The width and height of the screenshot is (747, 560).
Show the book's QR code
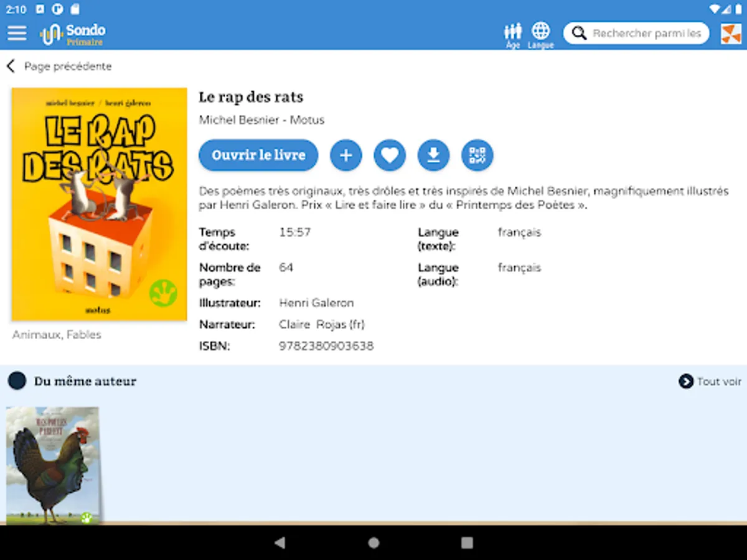coord(477,156)
